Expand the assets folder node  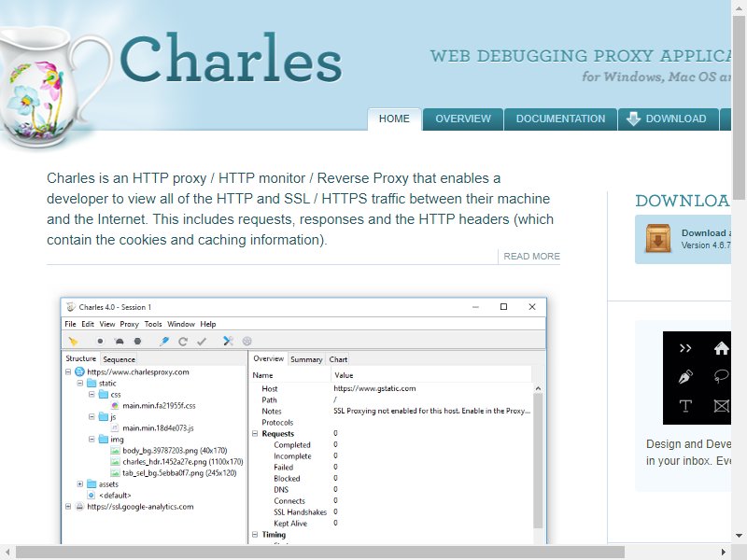click(80, 484)
